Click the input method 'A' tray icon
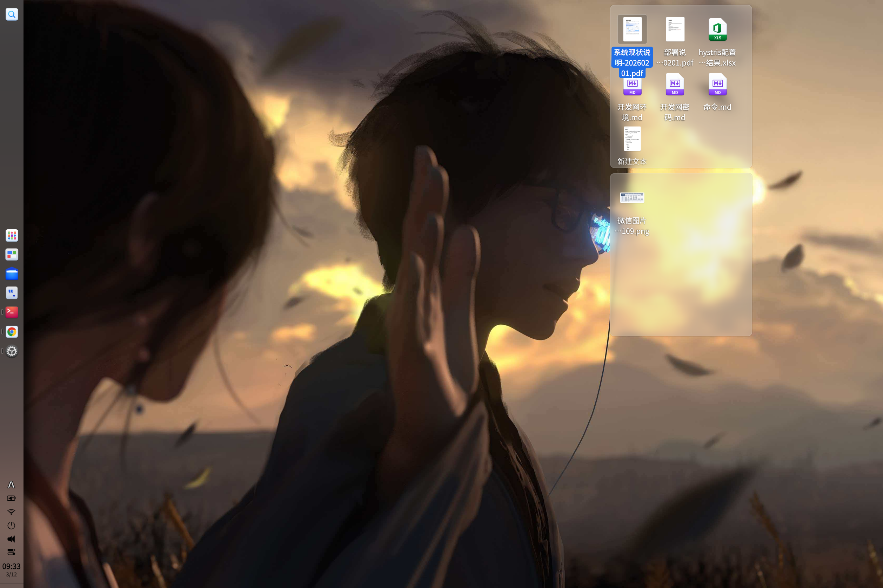The image size is (883, 588). 11,485
